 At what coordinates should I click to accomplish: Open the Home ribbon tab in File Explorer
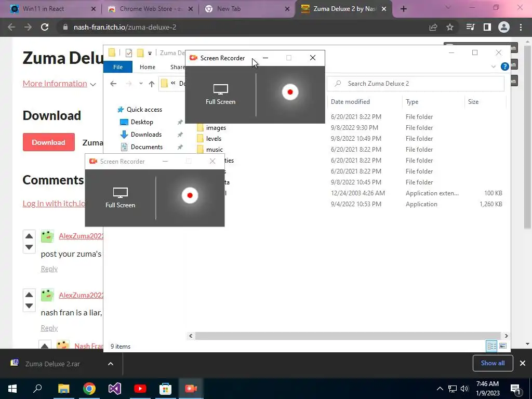click(147, 67)
